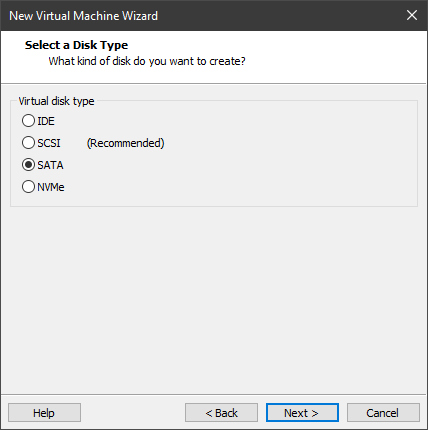Click the What kind of disk question text

147,61
